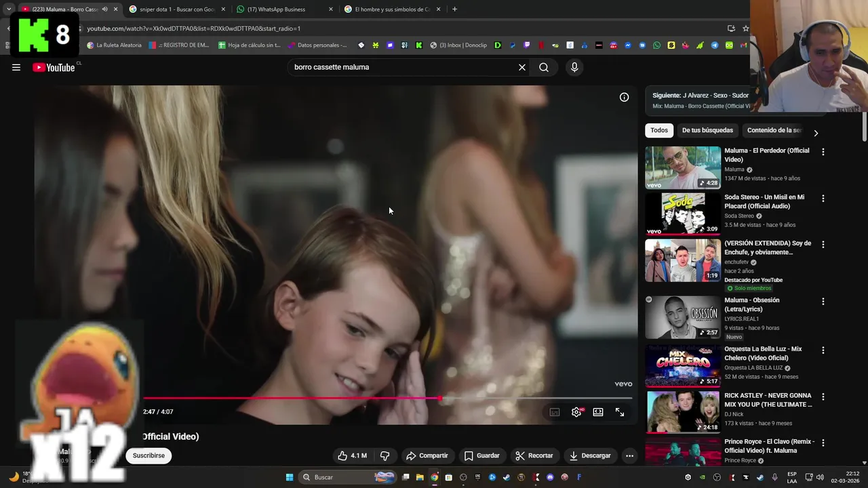Open Soda Stereo Un Misil thumbnail
The image size is (868, 488).
pyautogui.click(x=683, y=213)
